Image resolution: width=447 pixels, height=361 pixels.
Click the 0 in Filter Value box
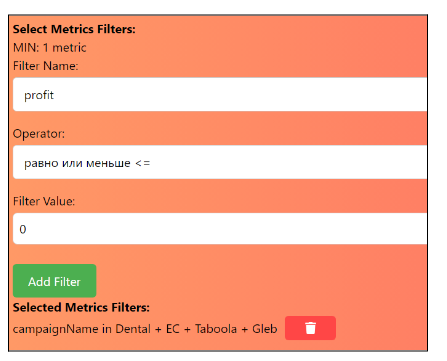(x=23, y=229)
